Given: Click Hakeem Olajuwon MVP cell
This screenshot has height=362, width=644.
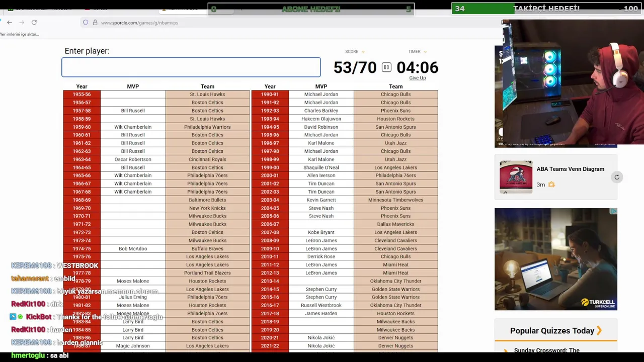Looking at the screenshot, I should (x=321, y=119).
